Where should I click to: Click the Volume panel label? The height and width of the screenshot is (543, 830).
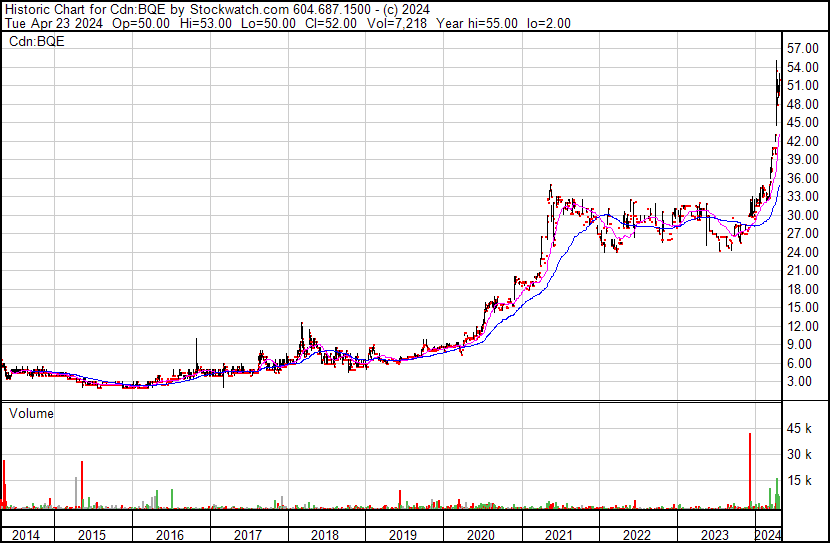[31, 412]
